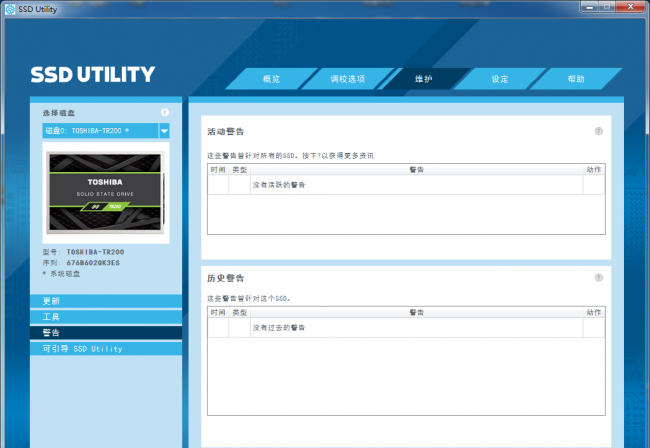Image resolution: width=650 pixels, height=448 pixels.
Task: Select 警告 in the sidebar
Action: point(106,333)
